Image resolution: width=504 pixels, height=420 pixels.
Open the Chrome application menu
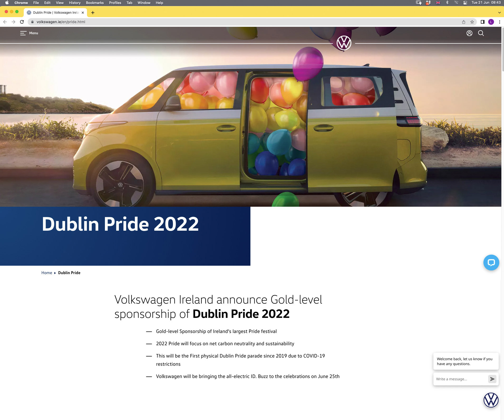tap(21, 3)
